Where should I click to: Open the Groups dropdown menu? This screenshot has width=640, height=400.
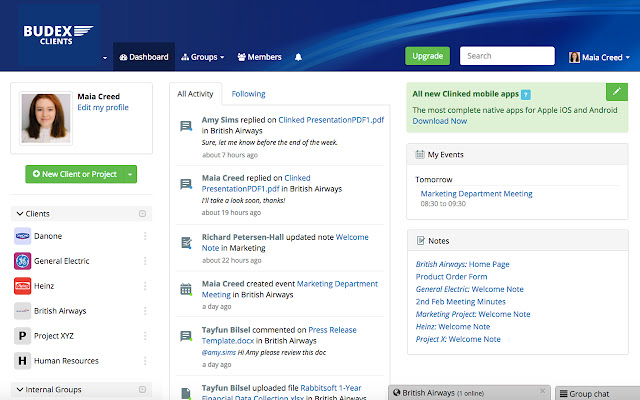[x=203, y=57]
